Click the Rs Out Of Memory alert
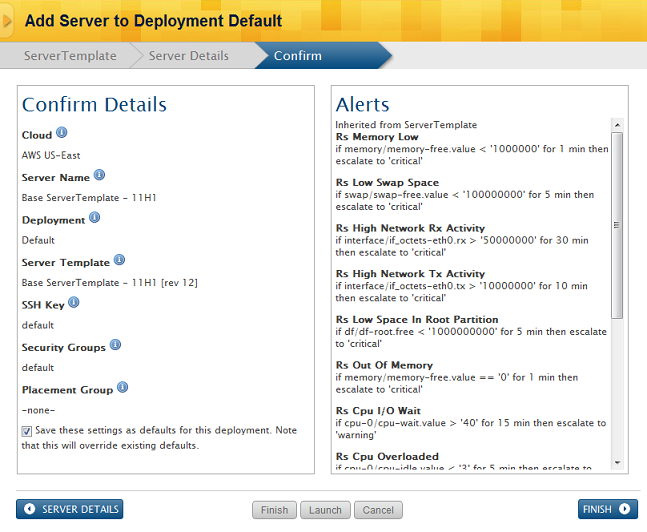 (384, 365)
